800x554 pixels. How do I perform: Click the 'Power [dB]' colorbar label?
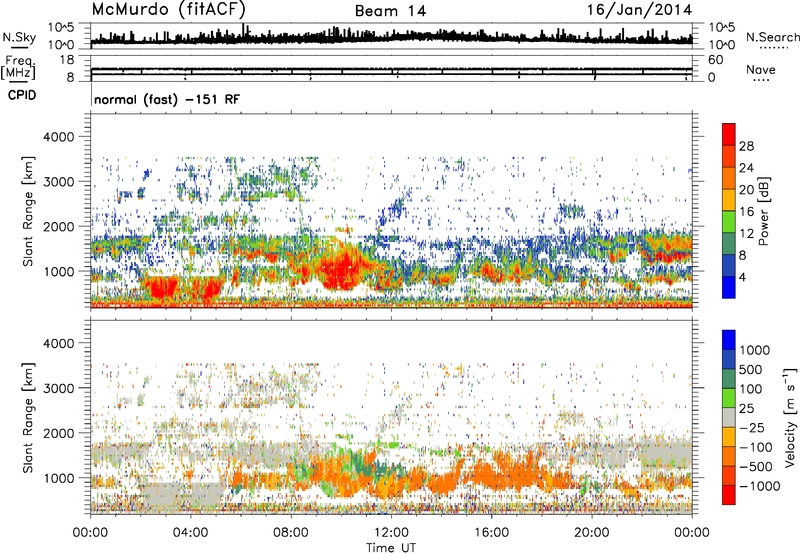[x=764, y=211]
